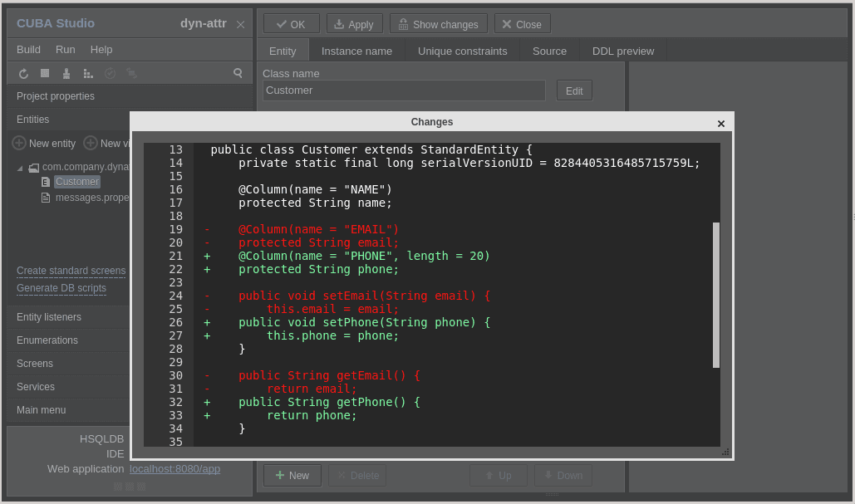Click the Changes dialog vertical scrollbar
Viewport: 855px width, 504px height.
tap(716, 295)
